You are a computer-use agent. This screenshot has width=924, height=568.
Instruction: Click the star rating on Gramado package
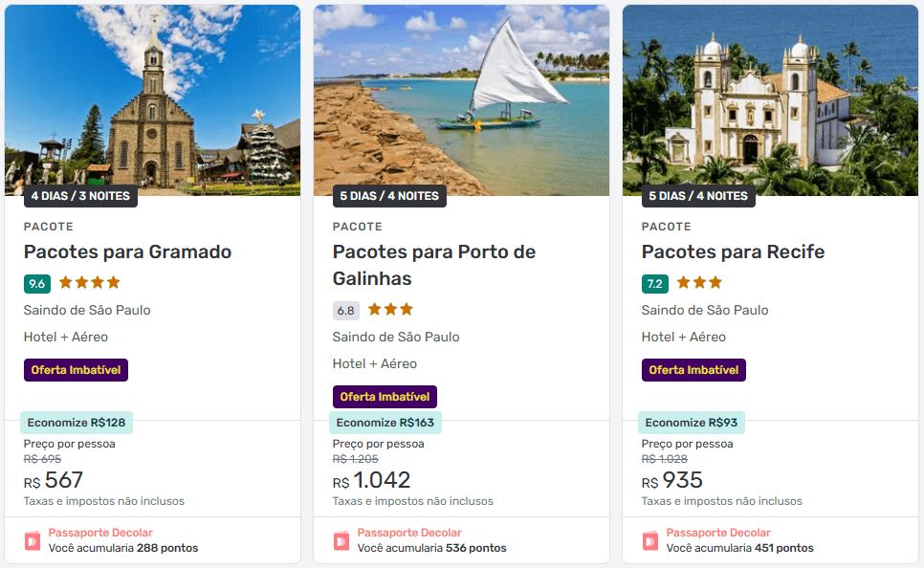(x=89, y=282)
